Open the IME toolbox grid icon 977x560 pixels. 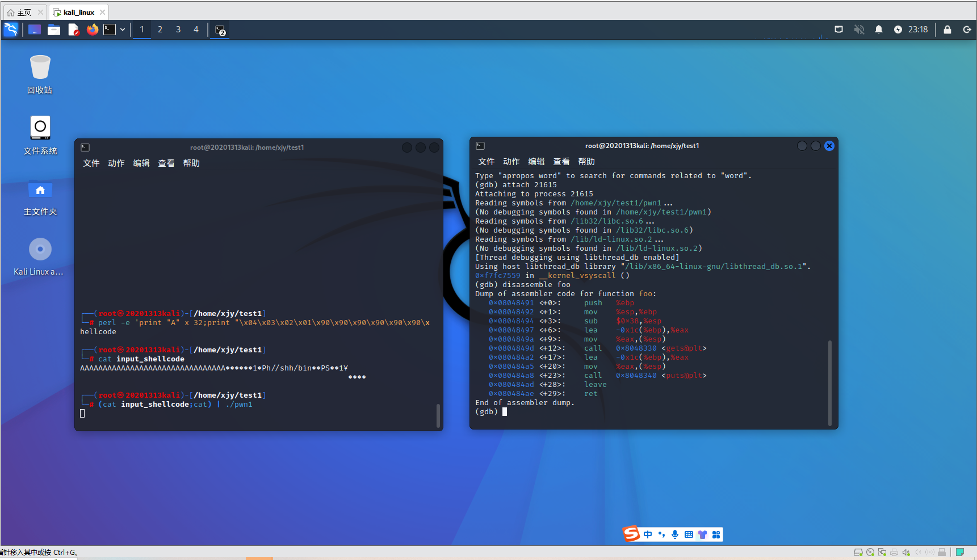click(716, 534)
